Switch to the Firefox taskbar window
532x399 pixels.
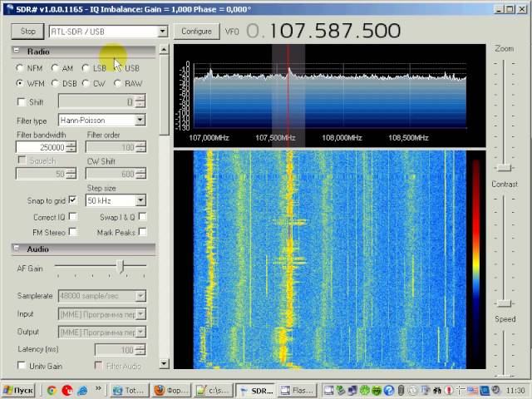click(172, 391)
